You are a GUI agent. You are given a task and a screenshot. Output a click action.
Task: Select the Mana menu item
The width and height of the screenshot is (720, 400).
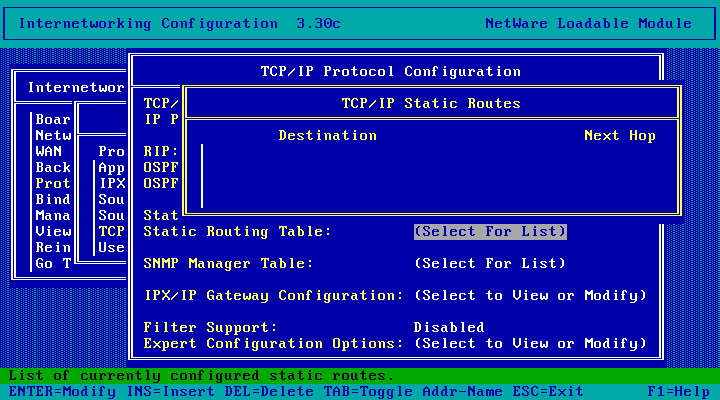[53, 216]
